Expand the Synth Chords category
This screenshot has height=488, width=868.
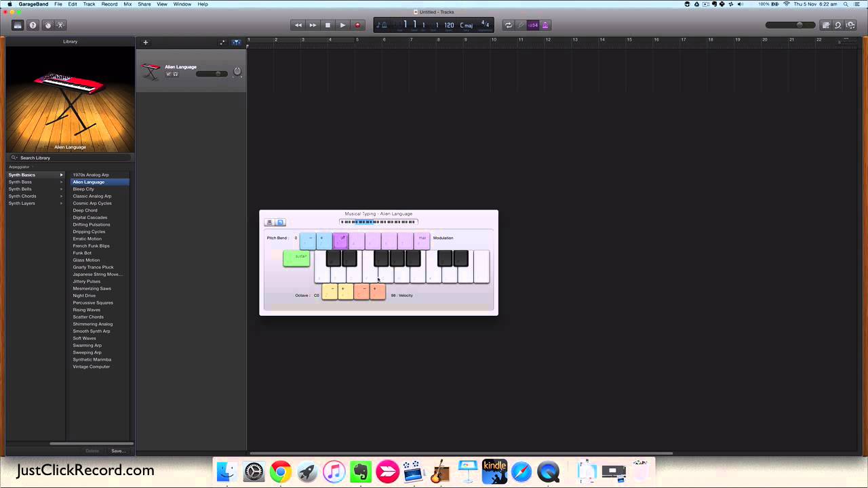point(35,196)
